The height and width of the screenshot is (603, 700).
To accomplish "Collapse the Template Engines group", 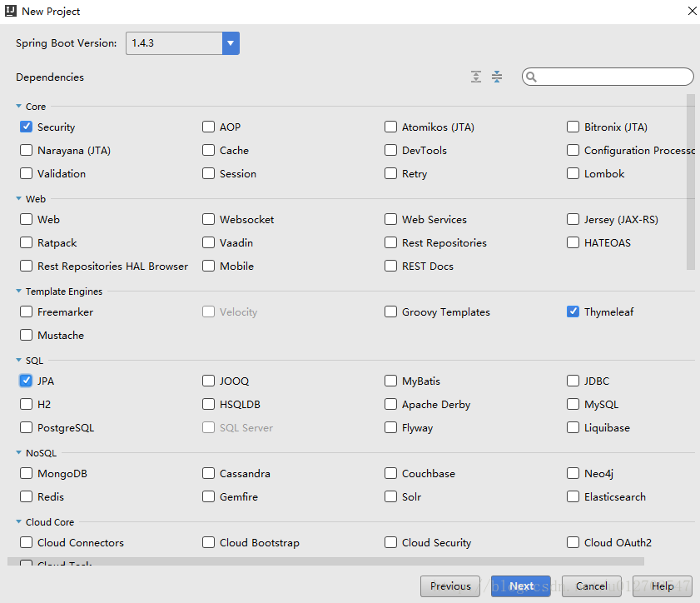I will (x=19, y=292).
